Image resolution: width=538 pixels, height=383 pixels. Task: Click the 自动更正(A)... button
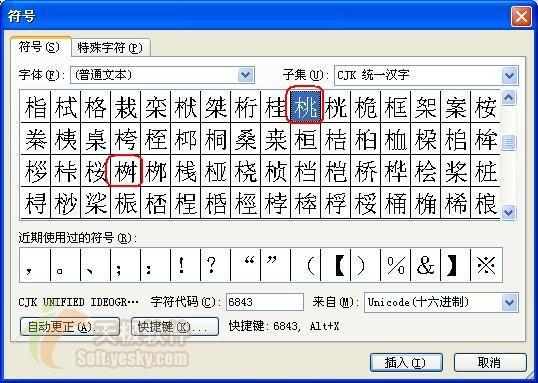70,326
